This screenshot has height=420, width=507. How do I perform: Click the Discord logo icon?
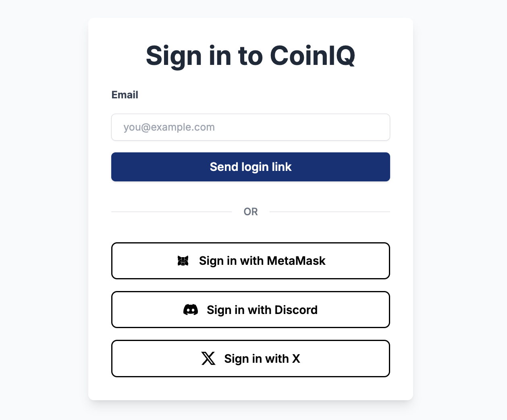(x=191, y=310)
